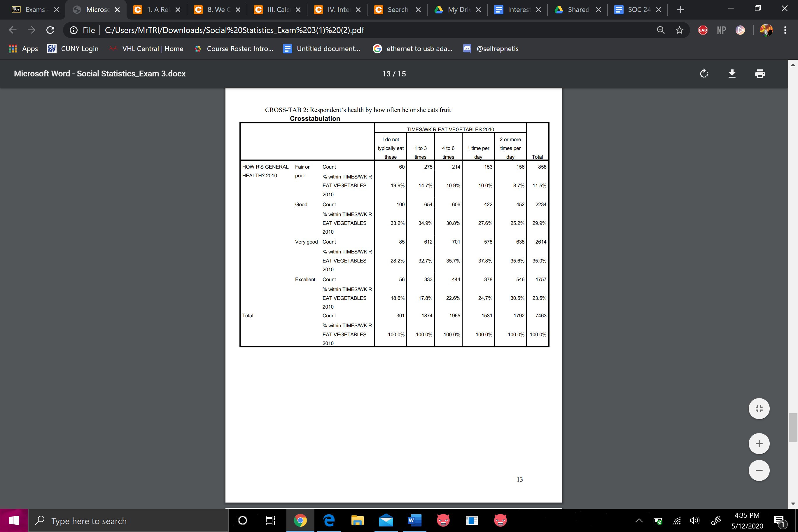Rotate the PDF page clockwise
Screen dimensions: 798x532
[x=704, y=73]
